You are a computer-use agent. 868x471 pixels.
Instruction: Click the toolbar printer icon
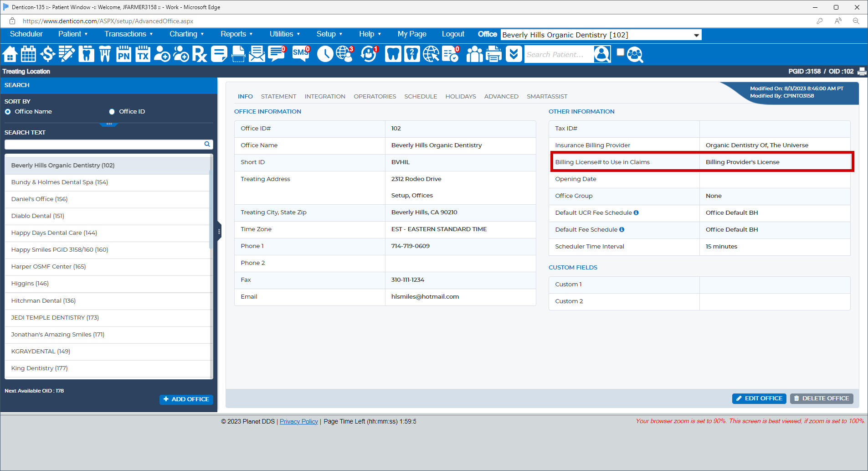click(494, 54)
